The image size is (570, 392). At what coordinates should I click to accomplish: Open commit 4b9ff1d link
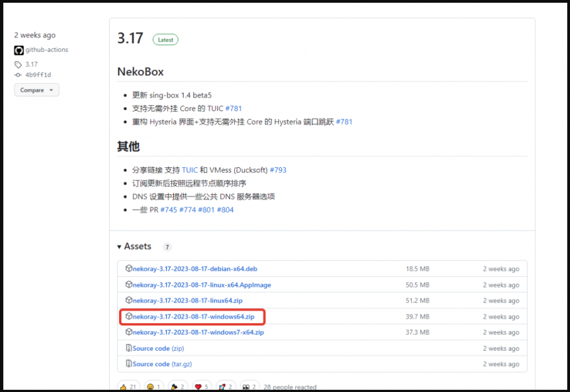[x=38, y=75]
